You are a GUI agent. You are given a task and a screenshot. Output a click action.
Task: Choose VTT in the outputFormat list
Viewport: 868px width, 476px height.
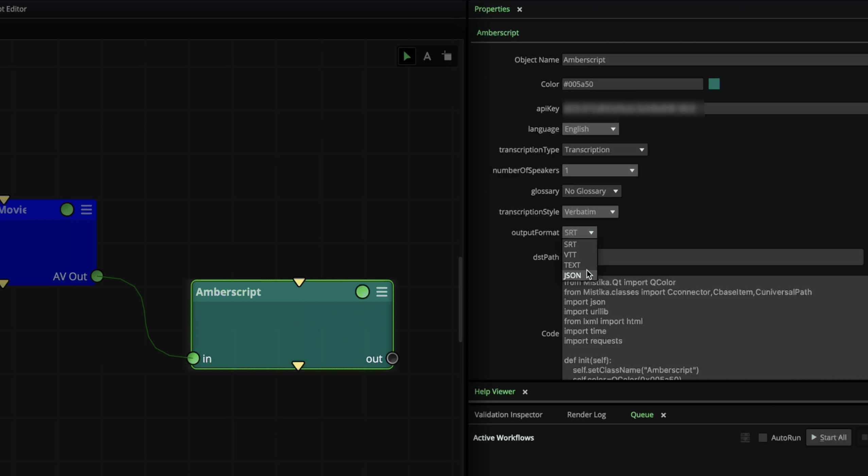tap(579, 255)
